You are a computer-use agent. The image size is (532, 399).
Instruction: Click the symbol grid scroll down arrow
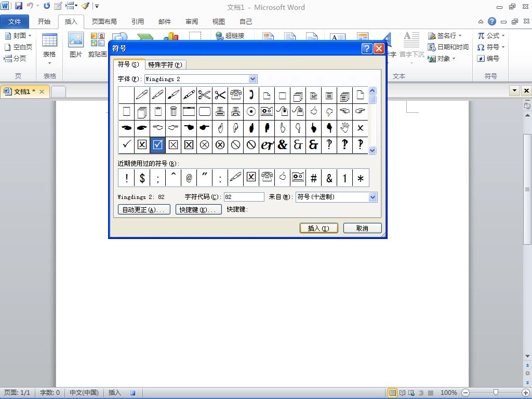[x=372, y=150]
